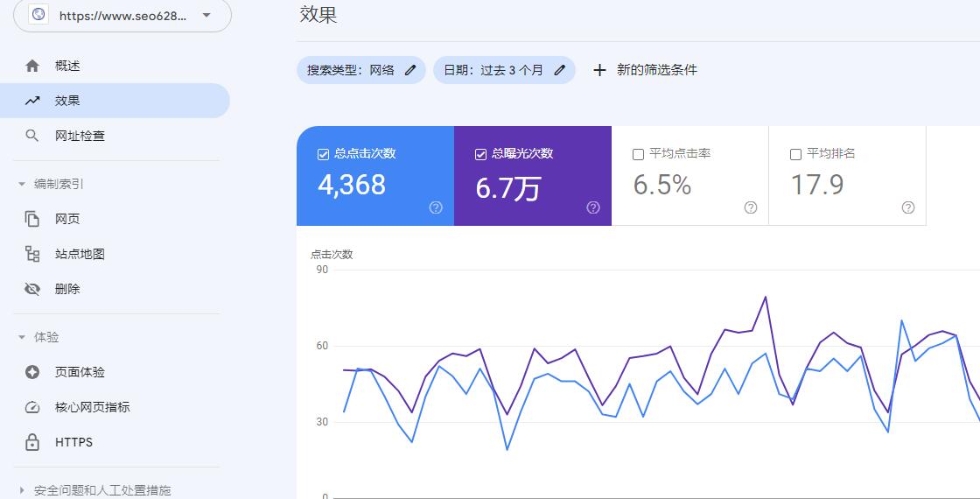Click the pencil icon on 日期 chip
980x499 pixels.
[x=560, y=70]
